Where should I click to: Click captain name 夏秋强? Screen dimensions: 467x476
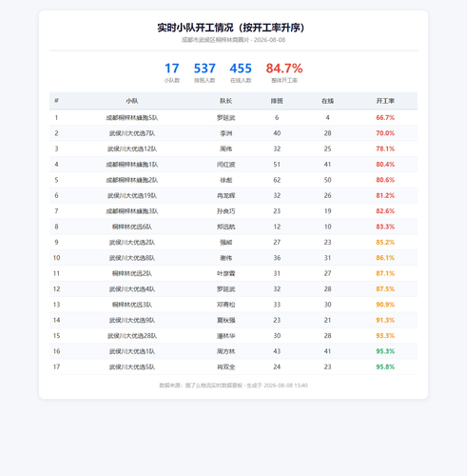point(225,320)
